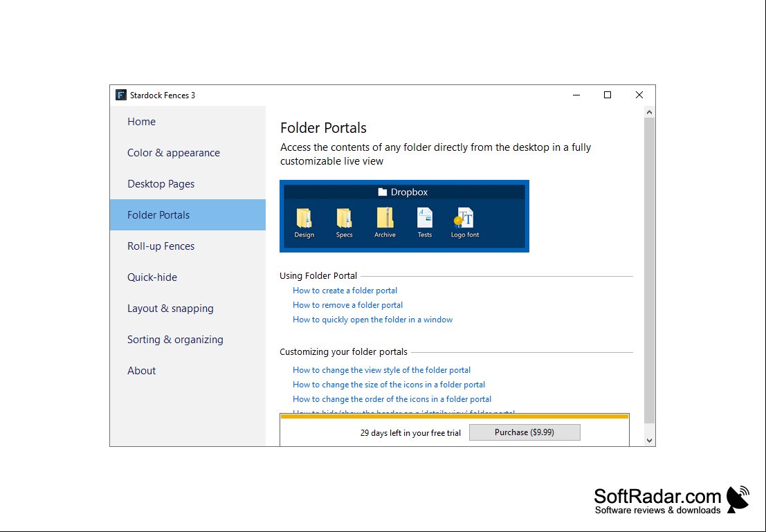Click '29 days left in your free trial' text
The width and height of the screenshot is (766, 532).
[410, 433]
